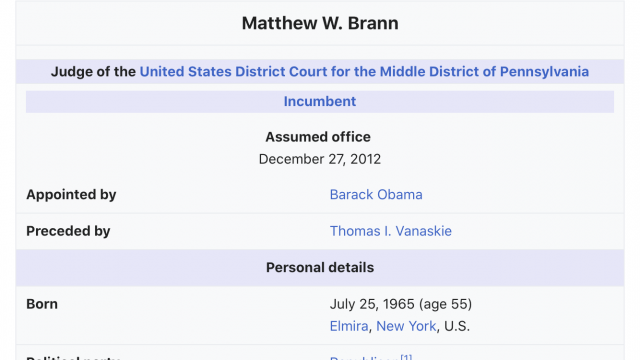Click the Preceded by row label

(68, 231)
